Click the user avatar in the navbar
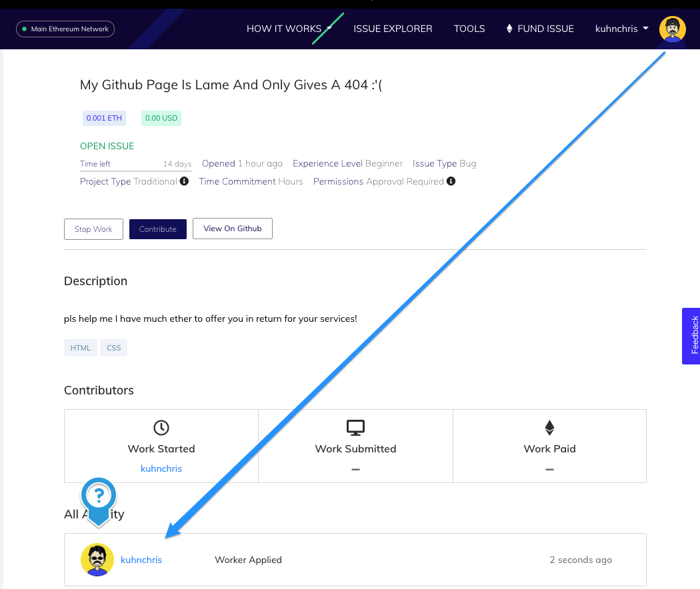The image size is (700, 589). pyautogui.click(x=672, y=29)
